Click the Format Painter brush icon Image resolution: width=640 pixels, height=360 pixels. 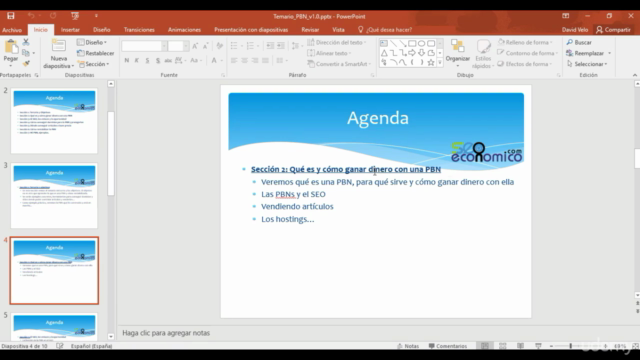26,64
